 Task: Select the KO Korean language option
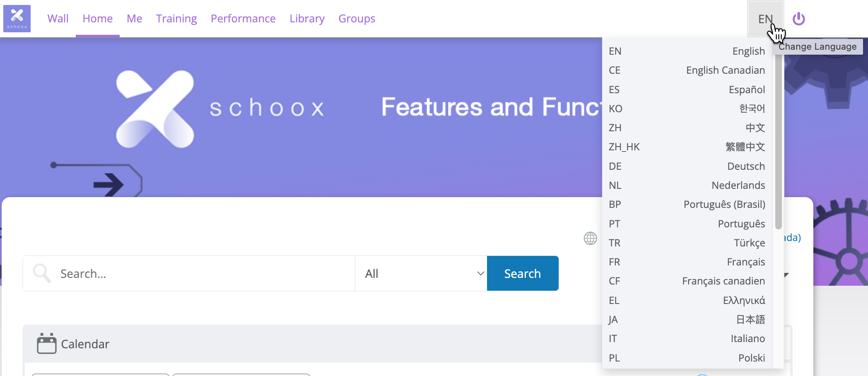click(x=687, y=108)
